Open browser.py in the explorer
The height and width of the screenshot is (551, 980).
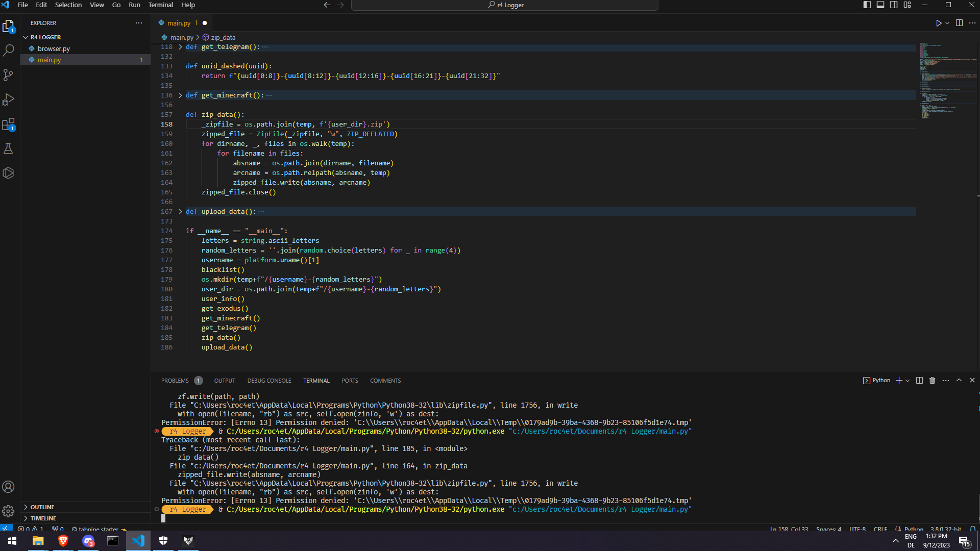pos(54,49)
